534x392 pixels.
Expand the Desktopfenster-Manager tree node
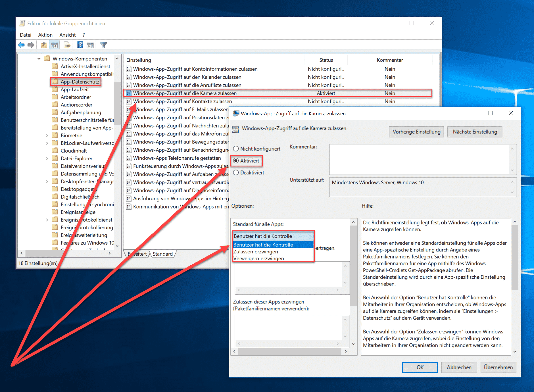47,182
